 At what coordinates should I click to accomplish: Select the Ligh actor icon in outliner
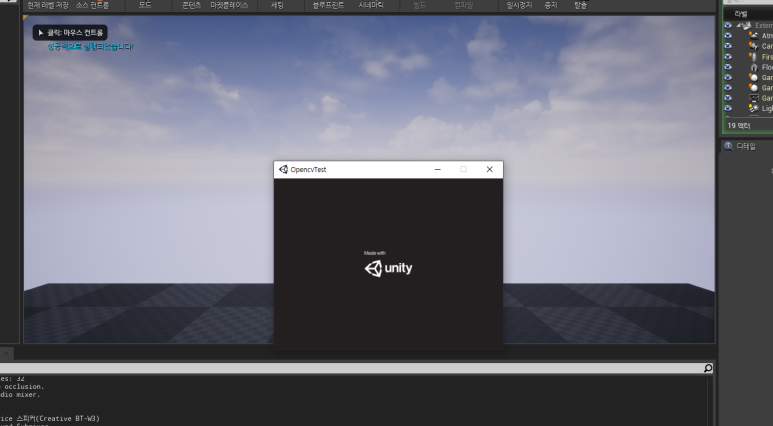pos(754,108)
